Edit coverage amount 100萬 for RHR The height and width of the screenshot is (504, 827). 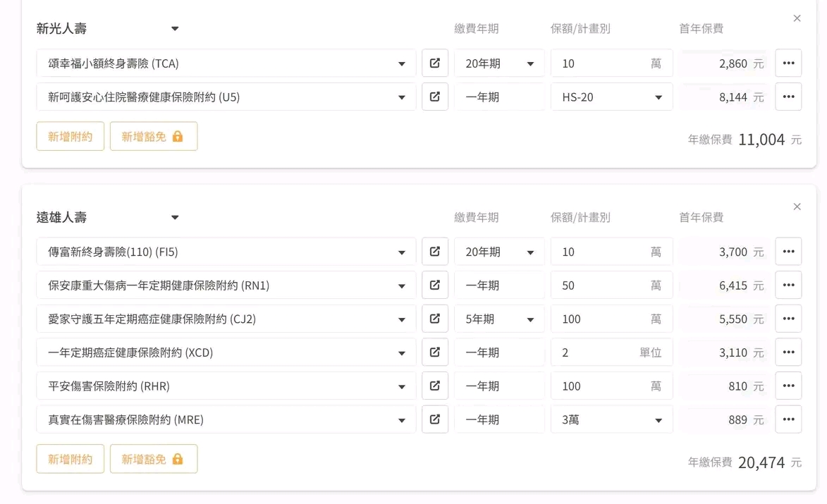coord(612,386)
